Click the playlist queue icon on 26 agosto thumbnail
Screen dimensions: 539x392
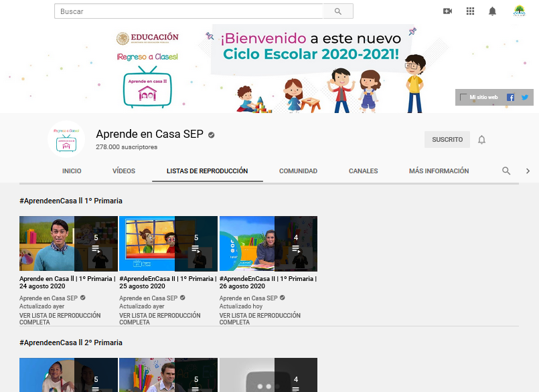pyautogui.click(x=296, y=249)
